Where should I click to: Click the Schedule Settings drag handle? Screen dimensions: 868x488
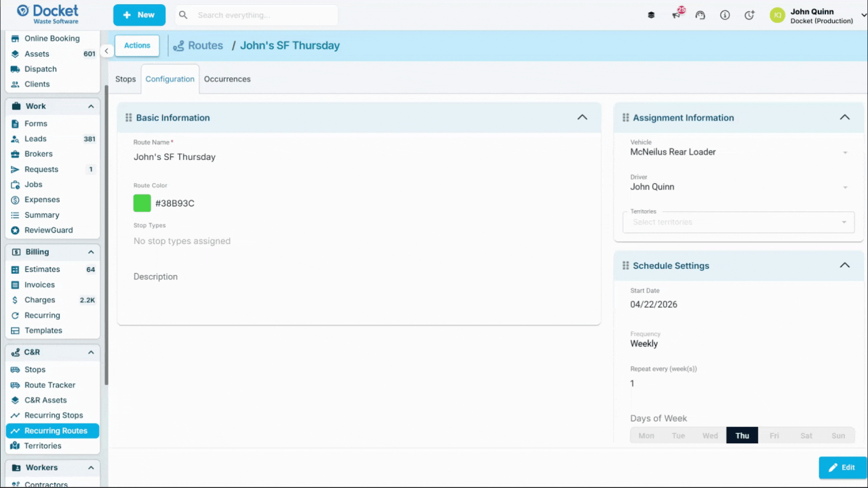coord(625,266)
